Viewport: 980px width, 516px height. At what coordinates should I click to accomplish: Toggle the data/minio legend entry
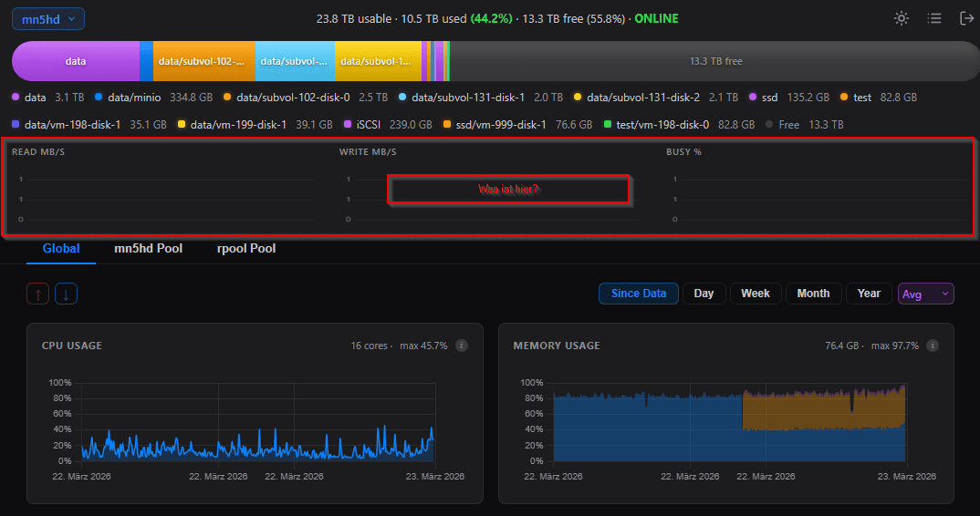153,98
